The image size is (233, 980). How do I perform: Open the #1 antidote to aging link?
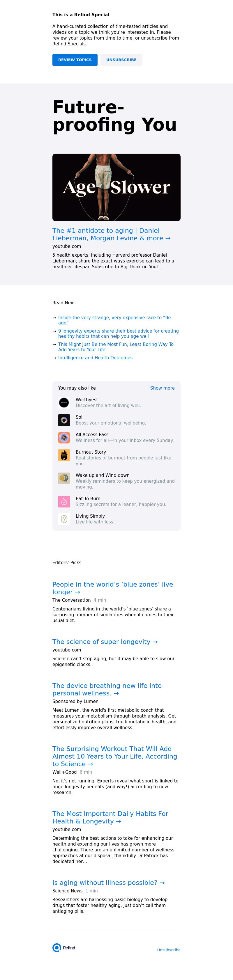pyautogui.click(x=112, y=234)
